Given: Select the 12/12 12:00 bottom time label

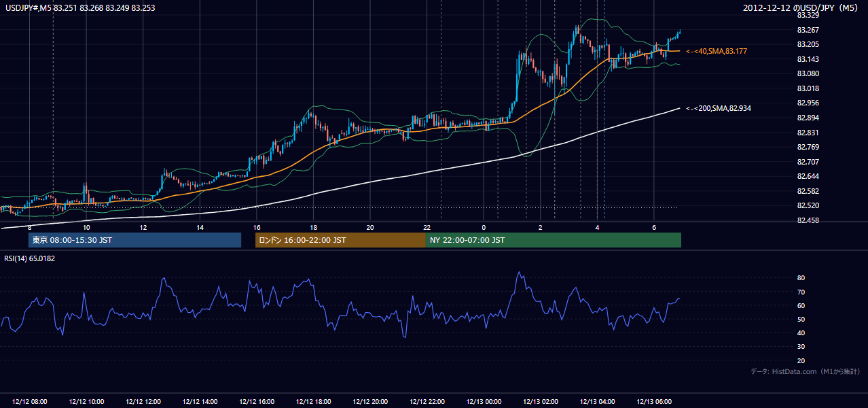Looking at the screenshot, I should (143, 402).
